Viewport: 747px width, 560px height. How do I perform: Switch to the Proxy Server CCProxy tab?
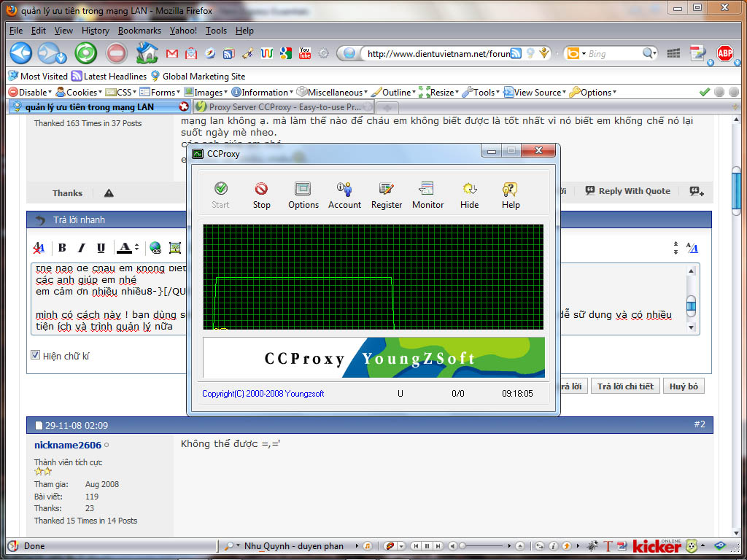click(x=284, y=106)
